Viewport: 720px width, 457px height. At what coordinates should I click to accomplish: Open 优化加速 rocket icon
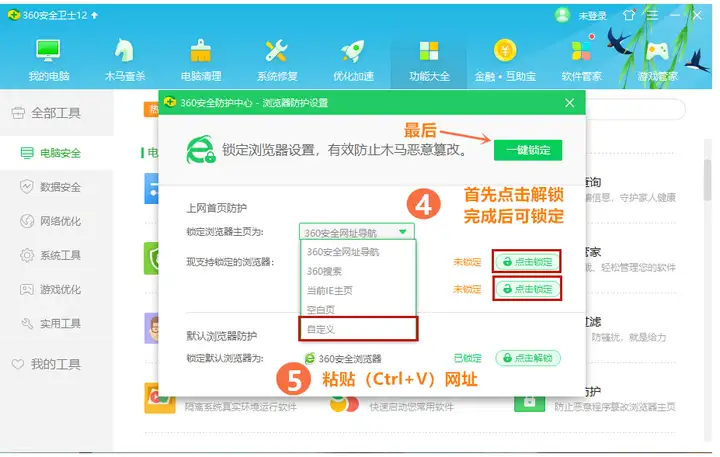353,51
